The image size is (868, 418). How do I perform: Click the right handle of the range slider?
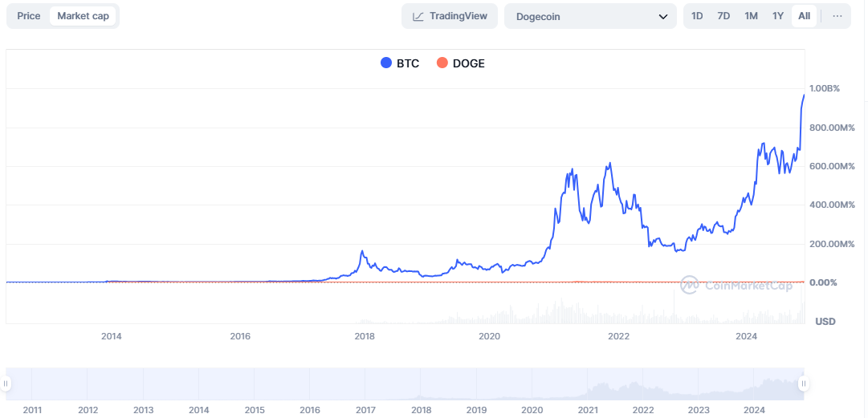802,384
